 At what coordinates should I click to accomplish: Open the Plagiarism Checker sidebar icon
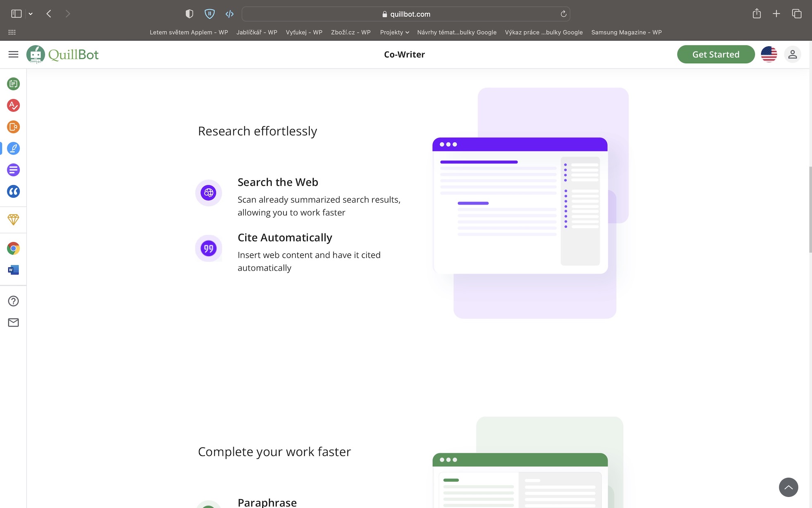point(13,127)
